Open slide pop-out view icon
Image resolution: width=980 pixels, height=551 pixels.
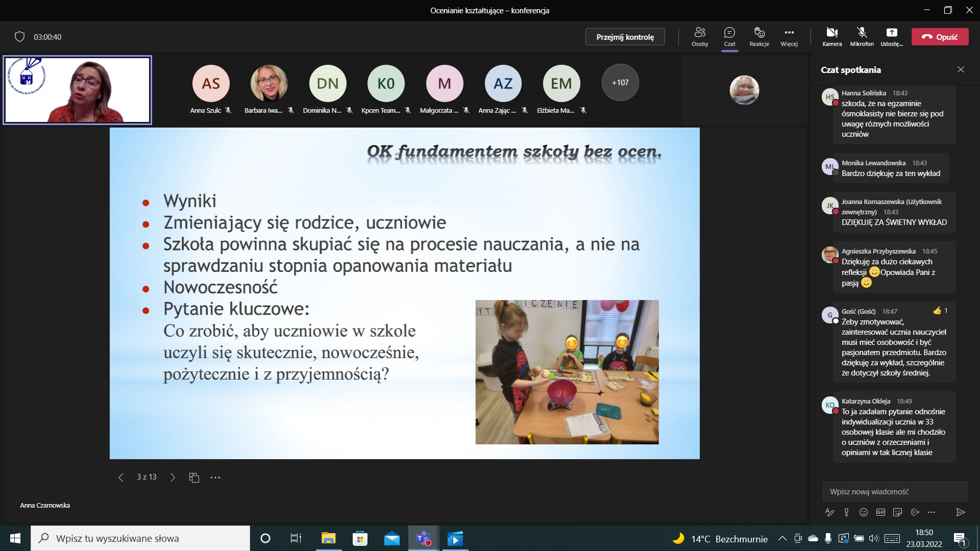[x=194, y=478]
